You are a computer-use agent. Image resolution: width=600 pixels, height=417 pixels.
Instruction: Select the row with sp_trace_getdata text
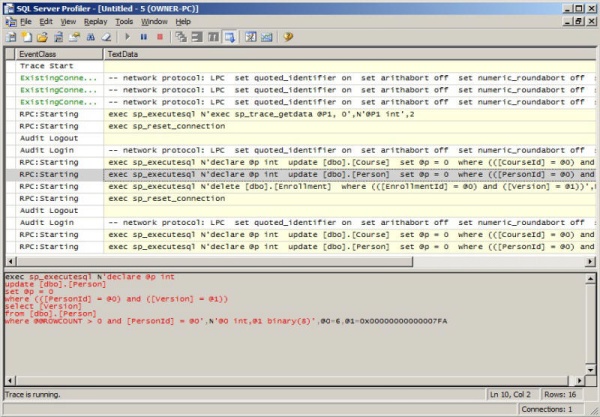tap(300, 114)
